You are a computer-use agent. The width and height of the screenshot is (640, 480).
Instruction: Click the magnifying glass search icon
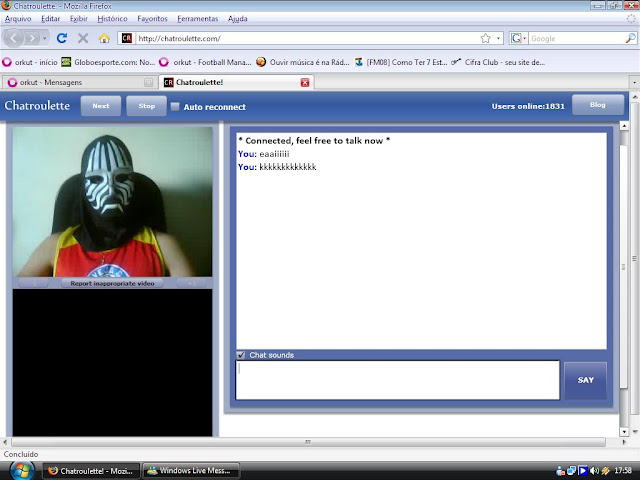point(630,38)
